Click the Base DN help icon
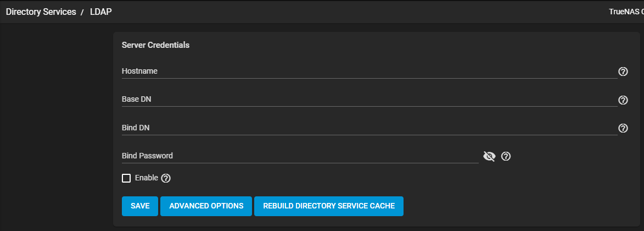Image resolution: width=644 pixels, height=231 pixels. point(623,100)
